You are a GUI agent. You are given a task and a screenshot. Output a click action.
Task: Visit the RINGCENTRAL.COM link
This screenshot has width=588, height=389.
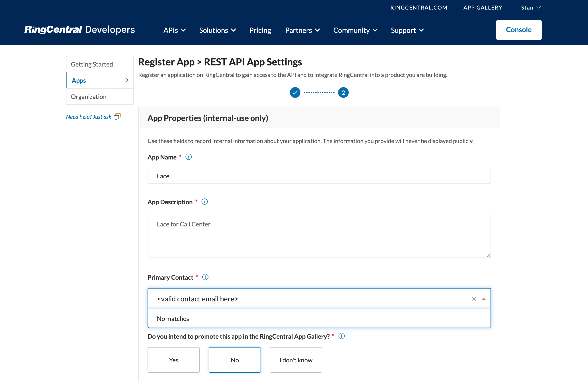pyautogui.click(x=419, y=8)
